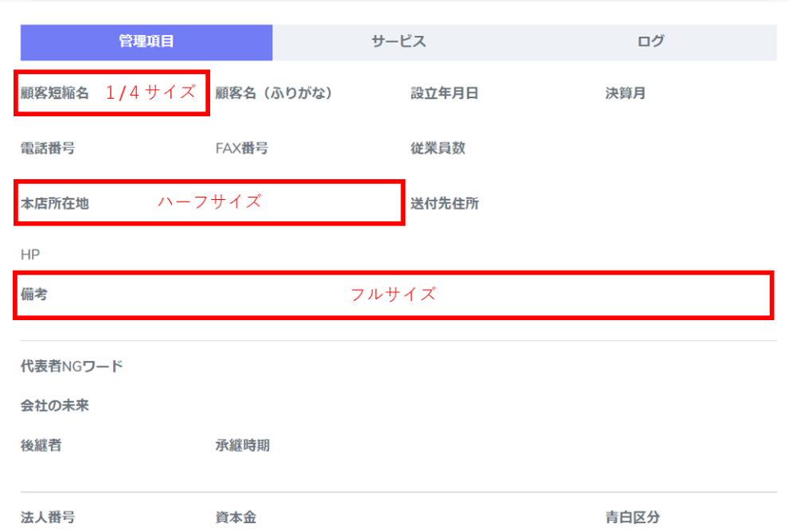Select the 承継時期 field
Image resolution: width=789 pixels, height=532 pixels.
(x=242, y=446)
